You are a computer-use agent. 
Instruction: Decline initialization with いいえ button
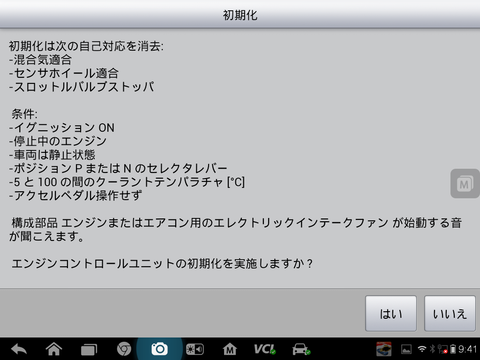click(450, 313)
